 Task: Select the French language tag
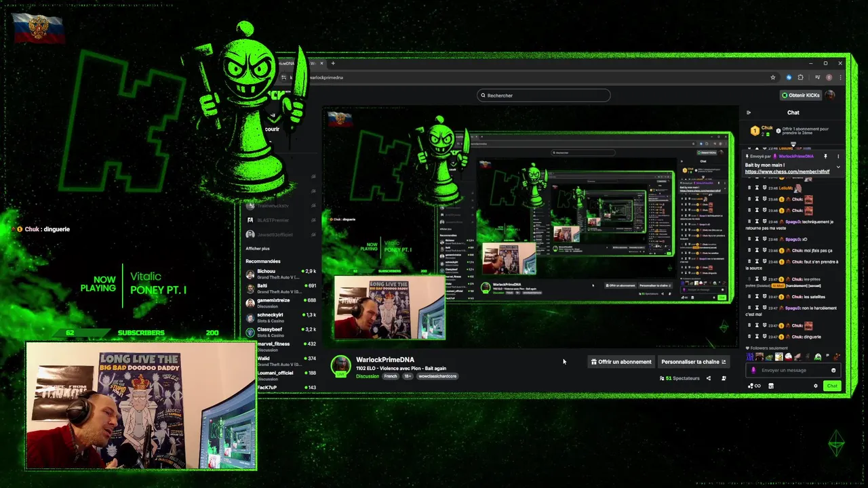point(391,376)
